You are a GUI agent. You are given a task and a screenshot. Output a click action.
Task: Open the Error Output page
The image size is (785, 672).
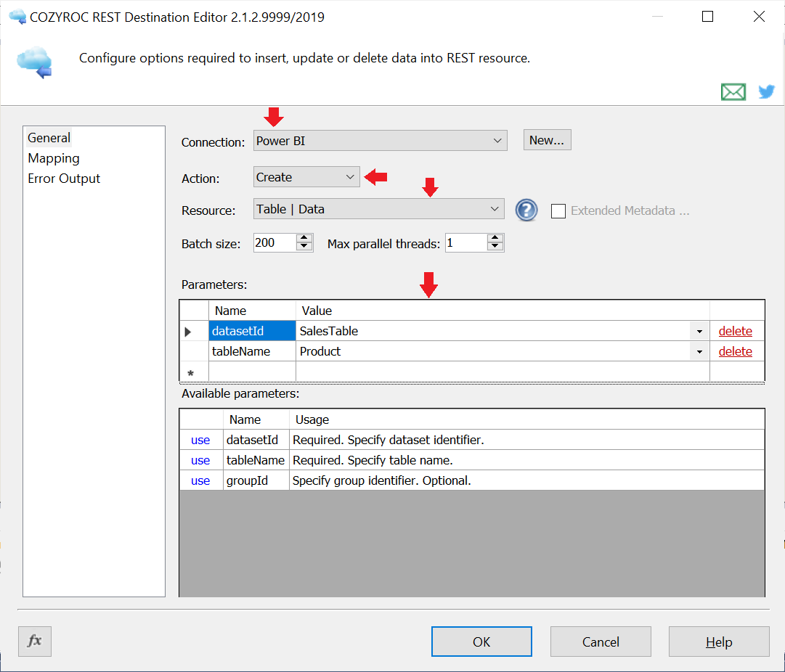pyautogui.click(x=64, y=179)
